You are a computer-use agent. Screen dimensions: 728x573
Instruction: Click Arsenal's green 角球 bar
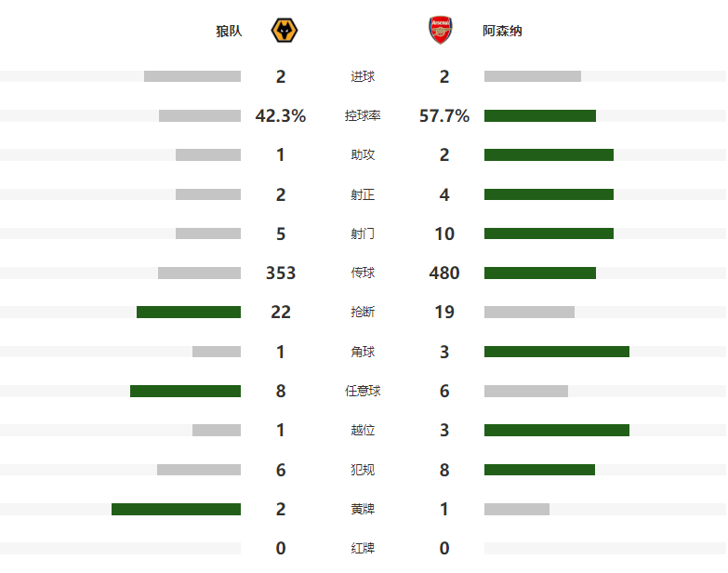[x=556, y=352]
